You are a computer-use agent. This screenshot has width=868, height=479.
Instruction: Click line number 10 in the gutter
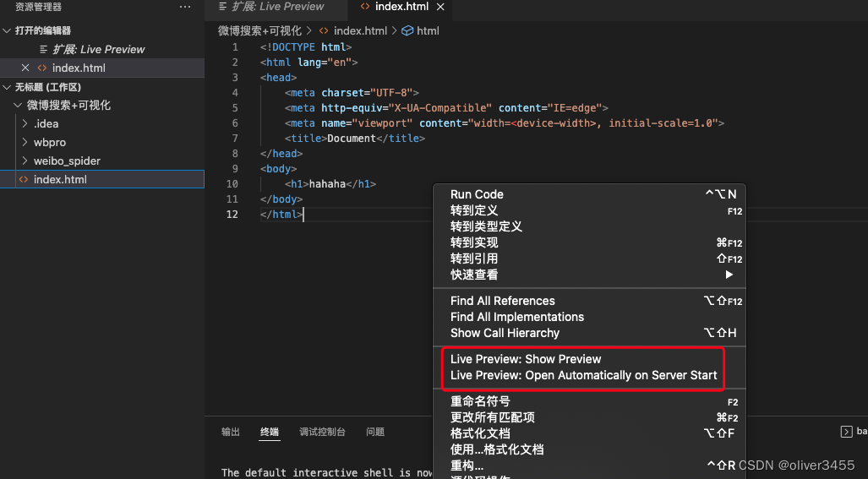click(232, 183)
